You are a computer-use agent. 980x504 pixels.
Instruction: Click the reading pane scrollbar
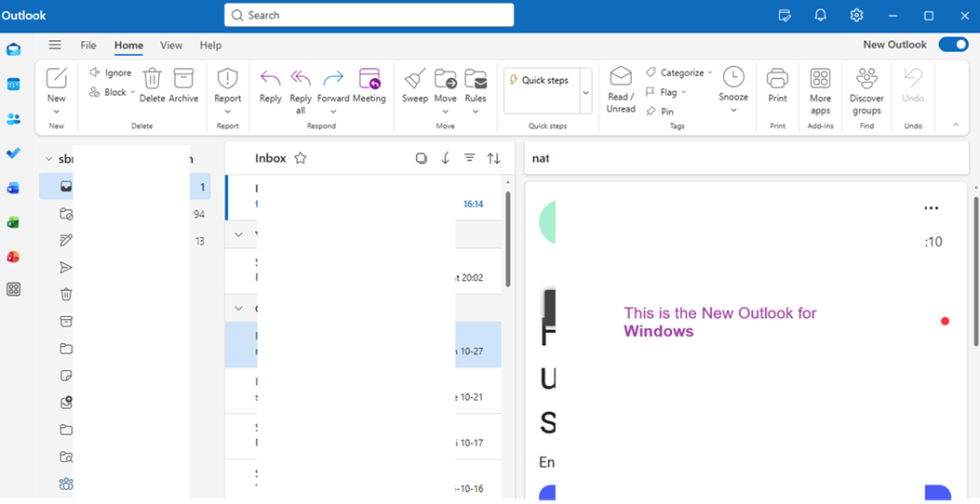point(975,272)
